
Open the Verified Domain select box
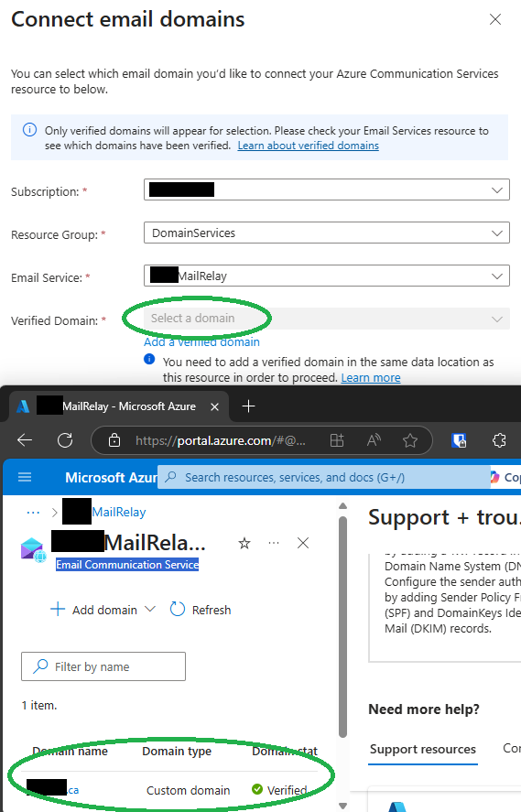pyautogui.click(x=327, y=319)
